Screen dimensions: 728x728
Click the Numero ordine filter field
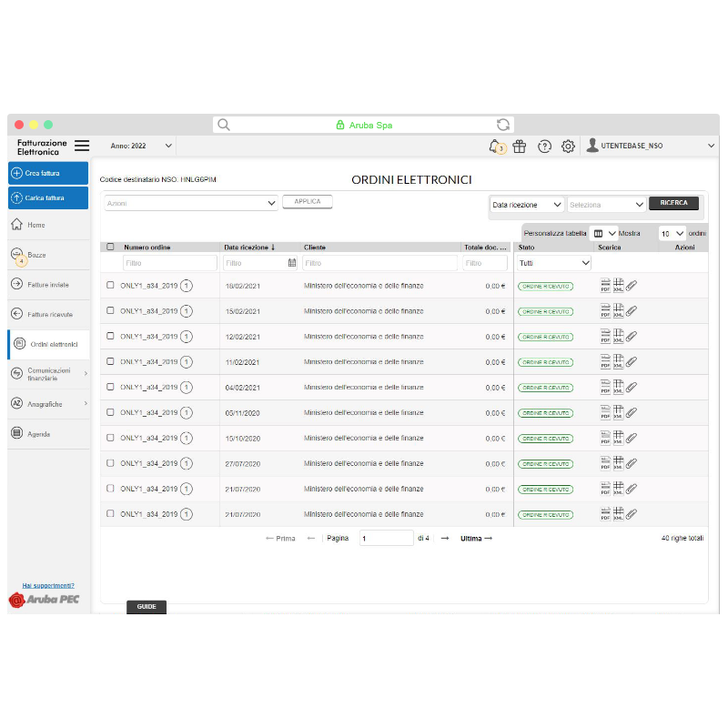pyautogui.click(x=170, y=263)
